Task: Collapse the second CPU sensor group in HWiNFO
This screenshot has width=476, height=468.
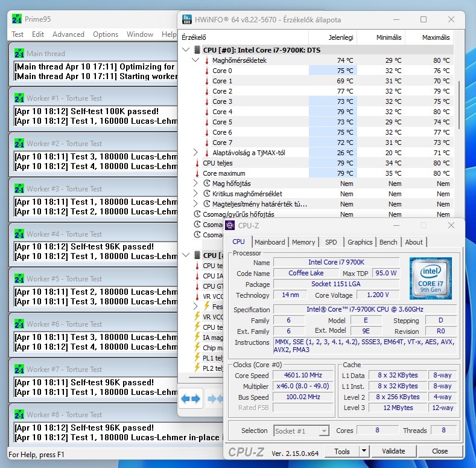Action: click(186, 255)
